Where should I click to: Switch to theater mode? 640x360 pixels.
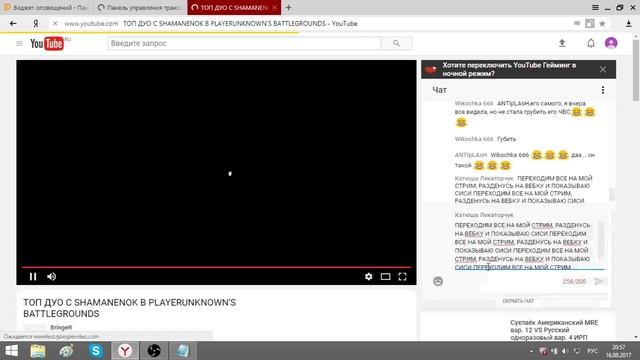[385, 277]
